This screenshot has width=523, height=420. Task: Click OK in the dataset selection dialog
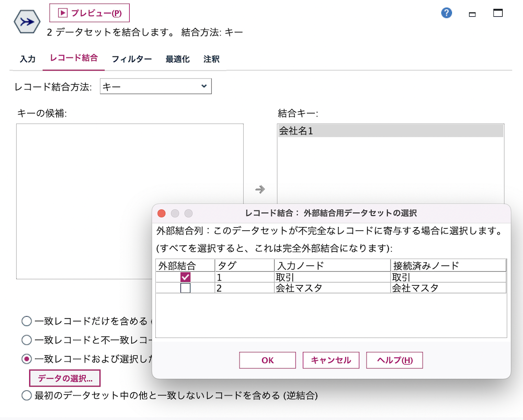267,360
